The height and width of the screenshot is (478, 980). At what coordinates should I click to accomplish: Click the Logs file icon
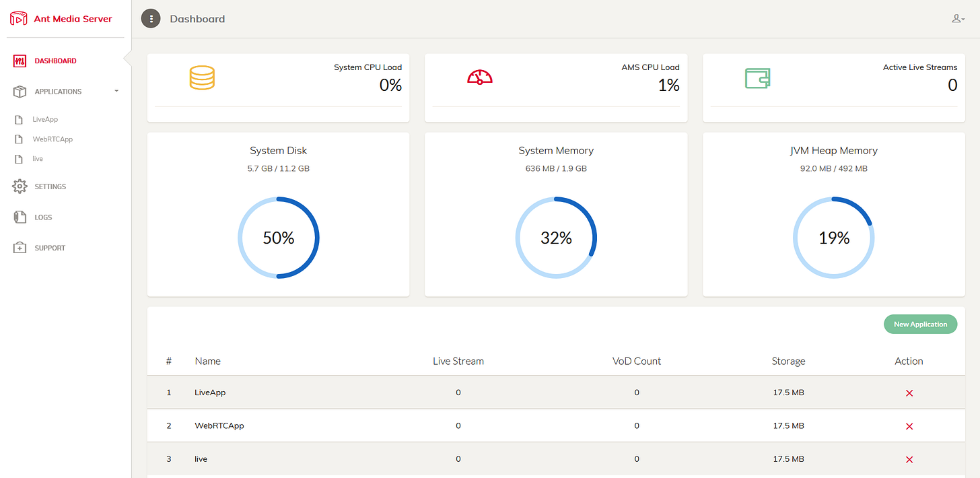20,217
